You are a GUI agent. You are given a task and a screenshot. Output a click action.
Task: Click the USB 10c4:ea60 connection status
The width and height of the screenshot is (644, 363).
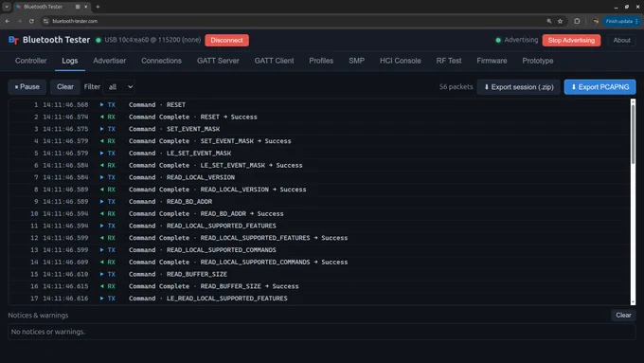coord(152,40)
